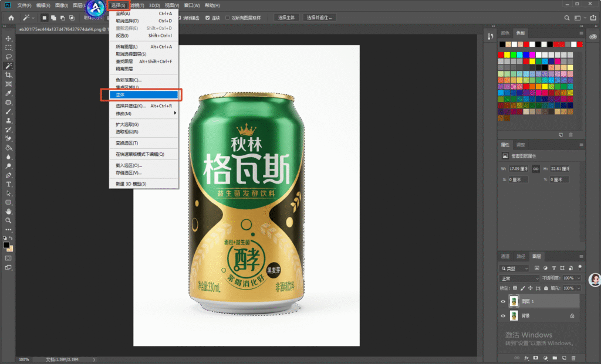Click the trash icon in Layers panel
Image resolution: width=601 pixels, height=364 pixels.
(x=573, y=358)
